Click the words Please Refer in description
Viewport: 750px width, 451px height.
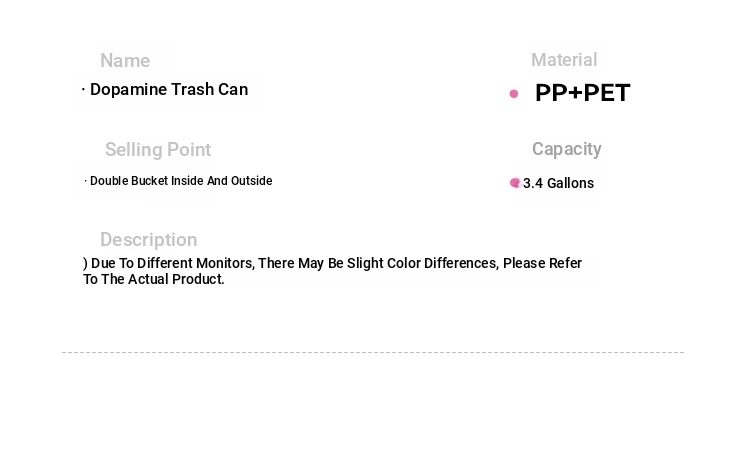[542, 264]
